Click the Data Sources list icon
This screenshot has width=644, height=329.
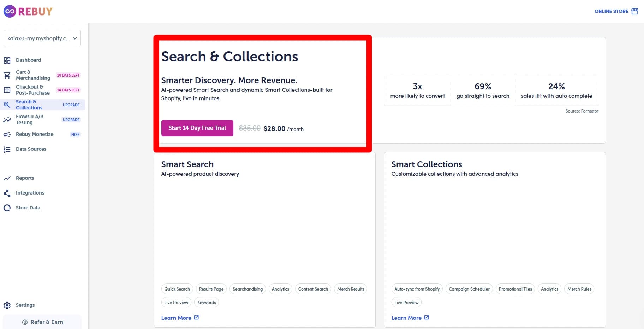(x=7, y=149)
